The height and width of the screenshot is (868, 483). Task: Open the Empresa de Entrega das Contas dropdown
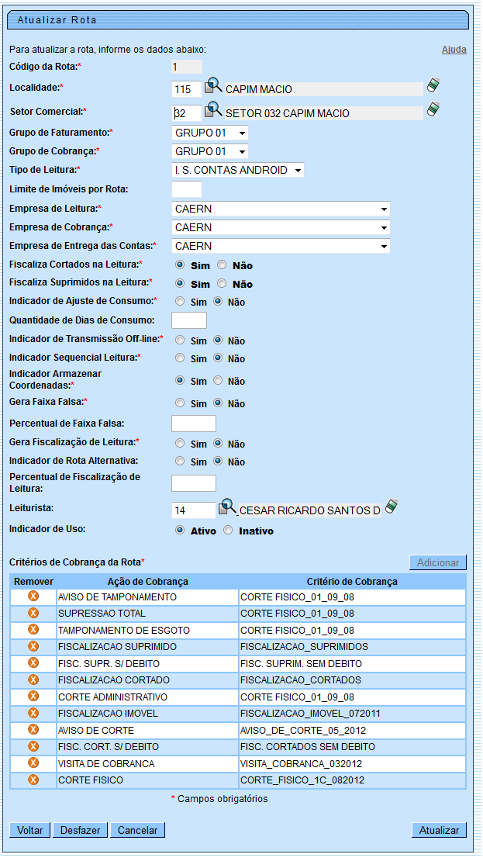281,246
